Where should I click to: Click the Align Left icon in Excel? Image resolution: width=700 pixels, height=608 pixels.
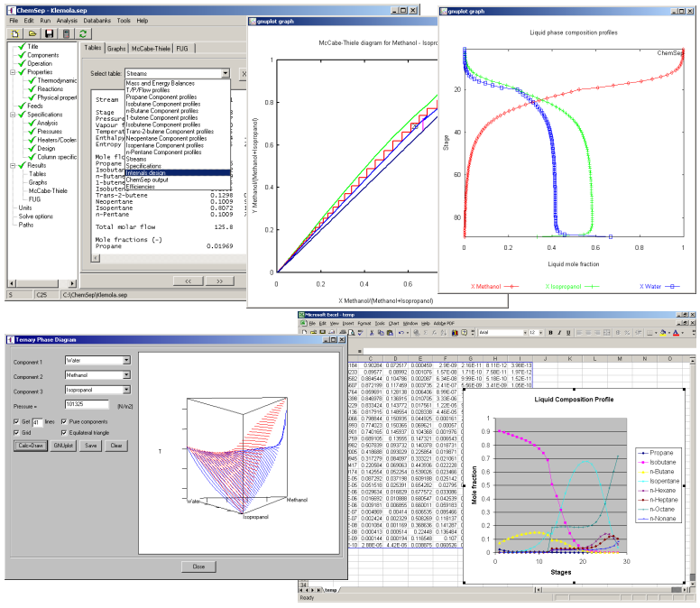pyautogui.click(x=579, y=333)
